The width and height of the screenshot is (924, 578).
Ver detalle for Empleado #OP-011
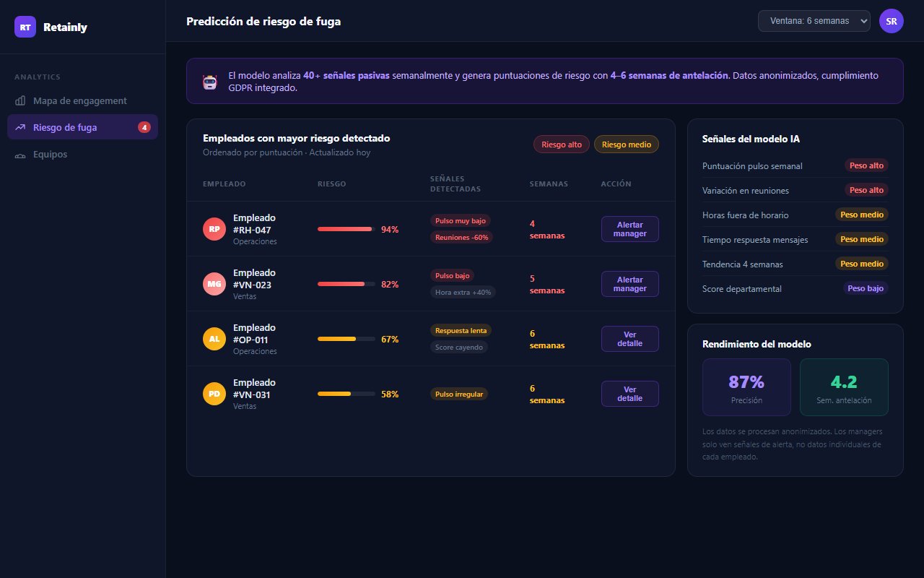tap(629, 339)
